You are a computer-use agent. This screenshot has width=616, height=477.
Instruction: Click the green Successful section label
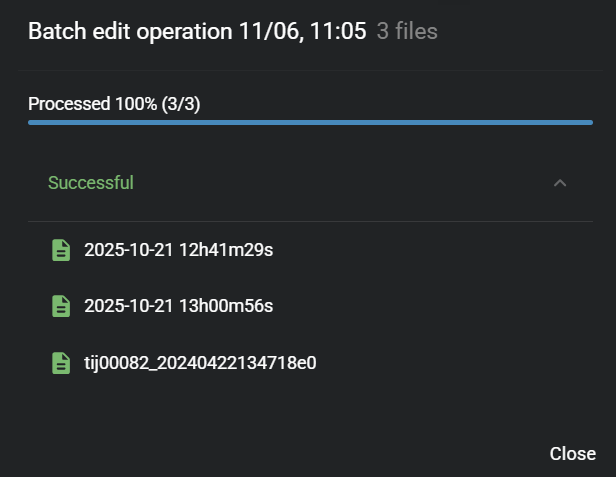[x=91, y=183]
